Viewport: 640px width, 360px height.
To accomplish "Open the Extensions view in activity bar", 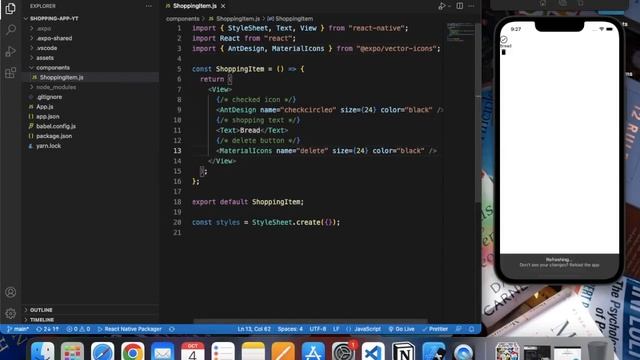I will pyautogui.click(x=11, y=73).
